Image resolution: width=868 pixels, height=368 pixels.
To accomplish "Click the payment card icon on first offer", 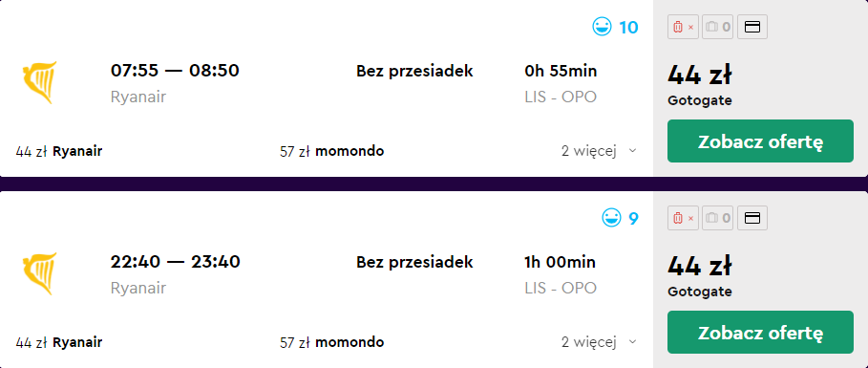I will pyautogui.click(x=752, y=27).
